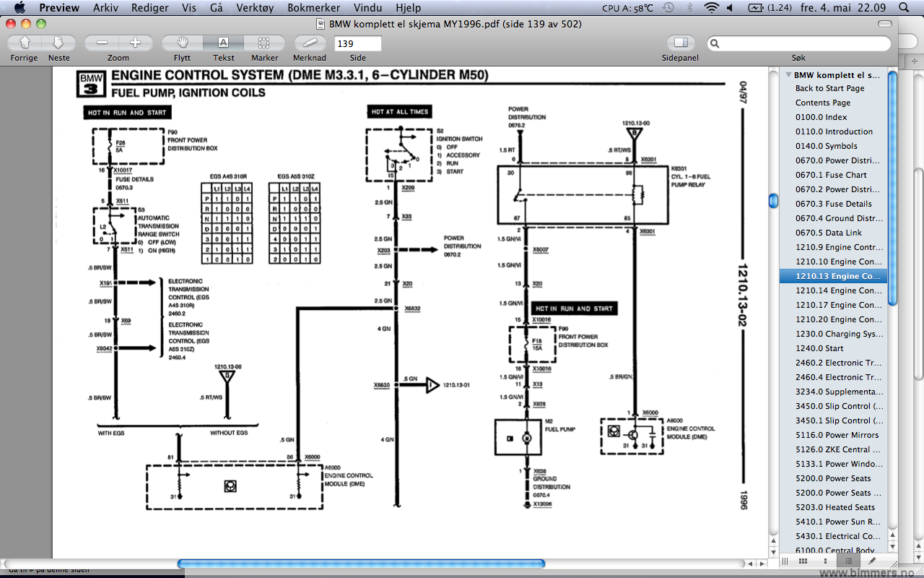Open 0670.1 Fuse Chart outline entry
Screen dimensions: 924x578
831,175
